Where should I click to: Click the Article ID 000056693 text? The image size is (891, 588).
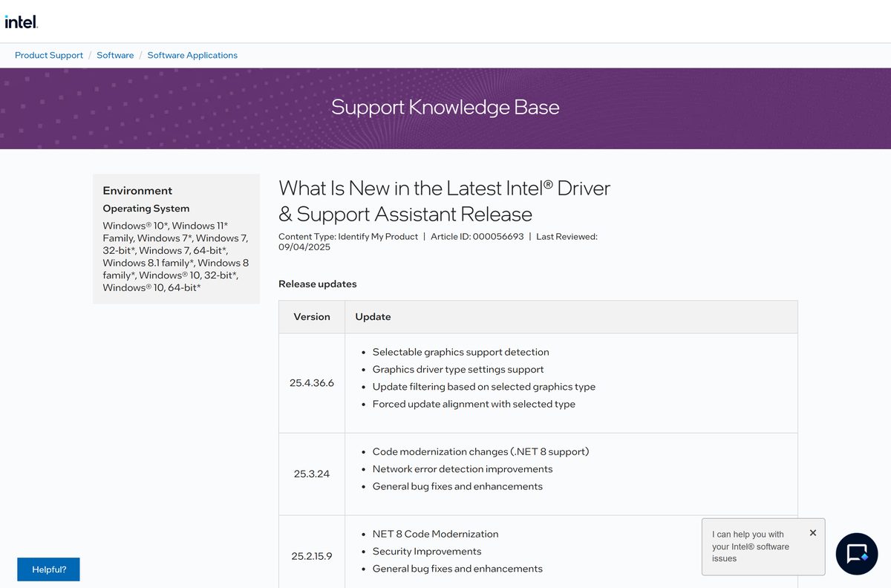tap(477, 236)
